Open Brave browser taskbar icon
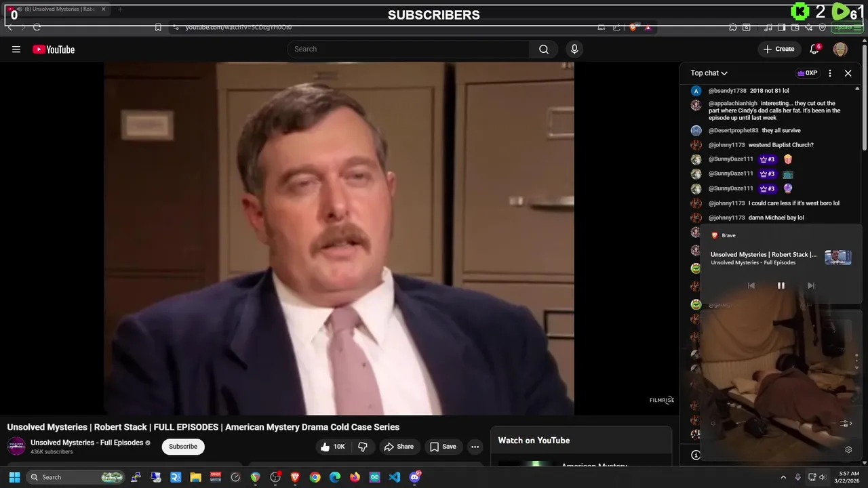 [295, 477]
